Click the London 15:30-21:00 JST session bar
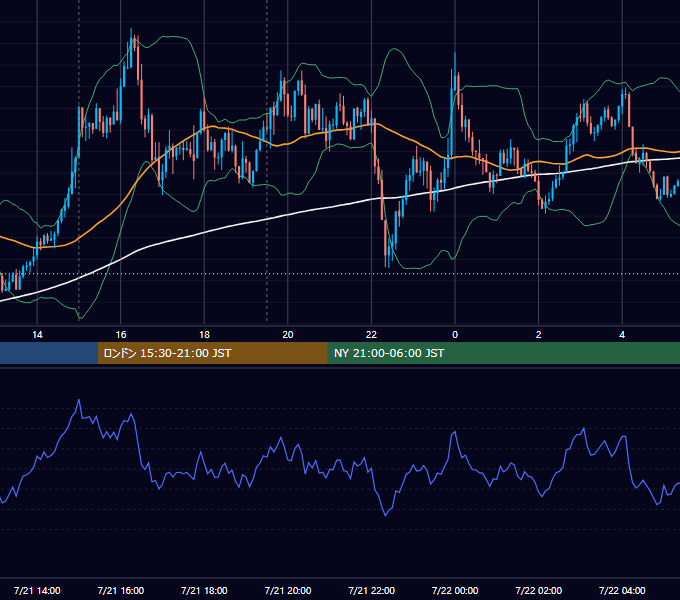Screen dimensions: 680x600 coord(212,353)
